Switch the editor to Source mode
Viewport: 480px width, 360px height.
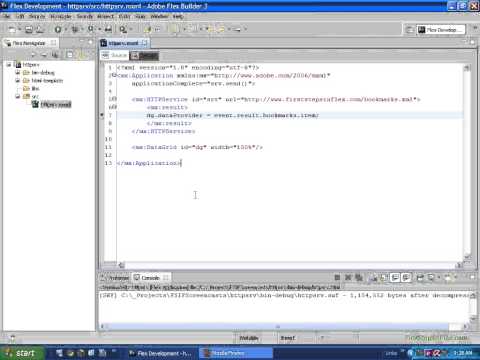(115, 55)
